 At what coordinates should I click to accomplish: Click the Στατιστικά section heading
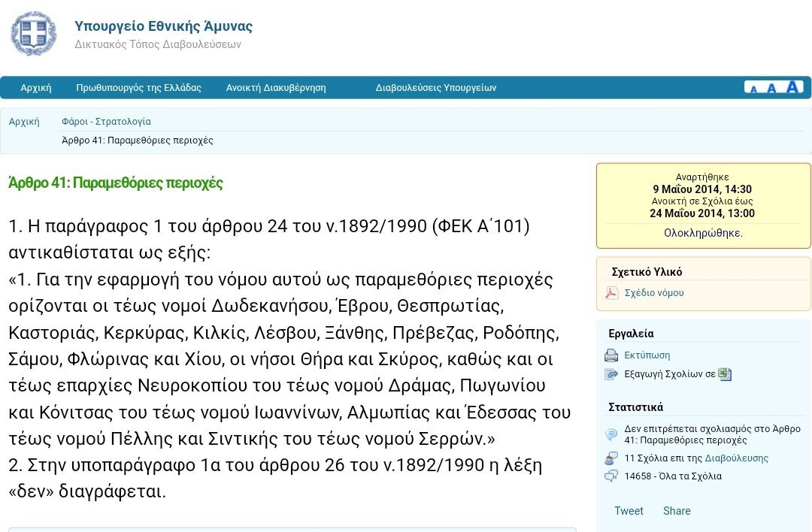click(635, 407)
